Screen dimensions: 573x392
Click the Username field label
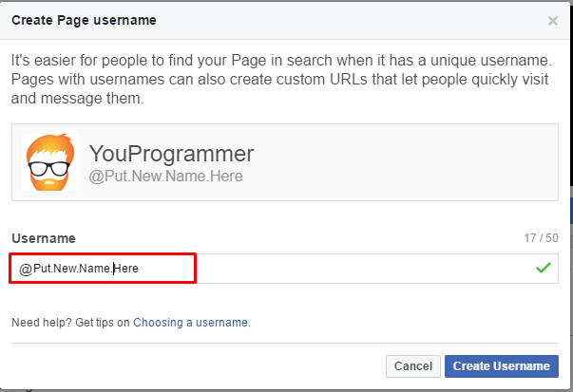(44, 238)
